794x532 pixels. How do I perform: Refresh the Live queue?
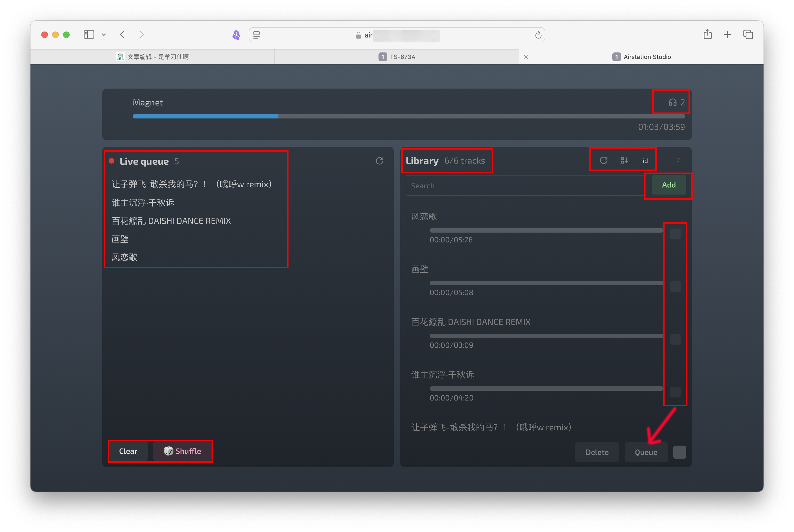point(380,161)
